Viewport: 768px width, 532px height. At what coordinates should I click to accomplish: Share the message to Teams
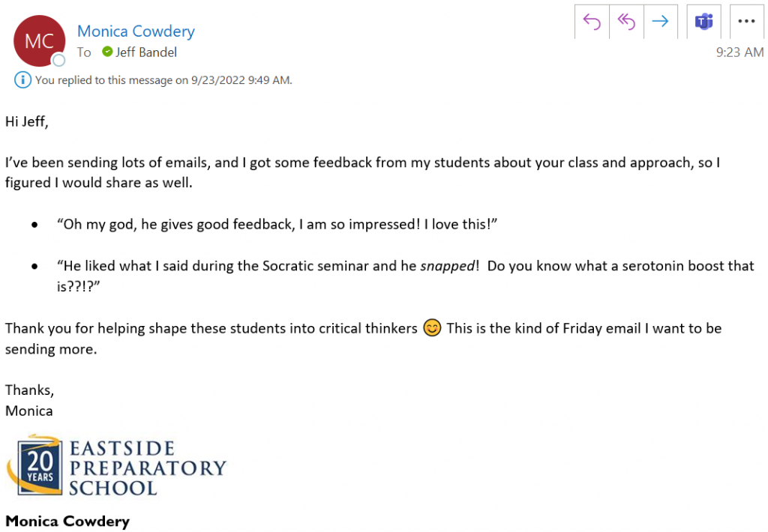pyautogui.click(x=703, y=22)
